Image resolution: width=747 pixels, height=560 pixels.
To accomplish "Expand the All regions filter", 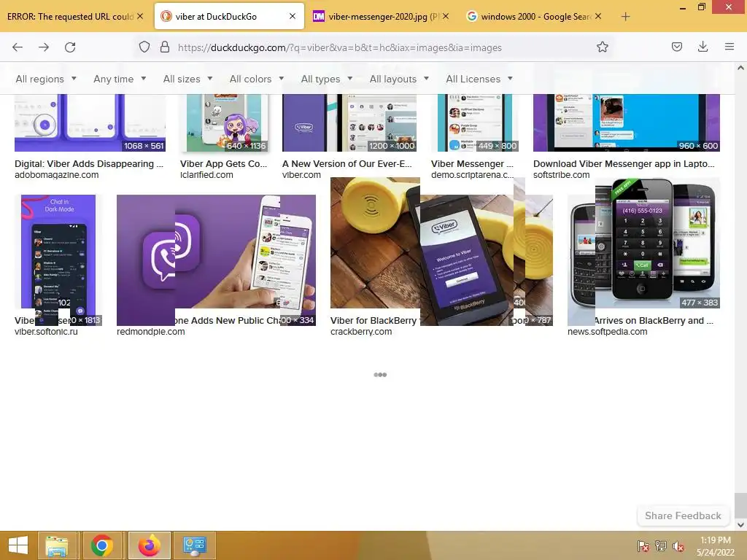I will coord(46,79).
